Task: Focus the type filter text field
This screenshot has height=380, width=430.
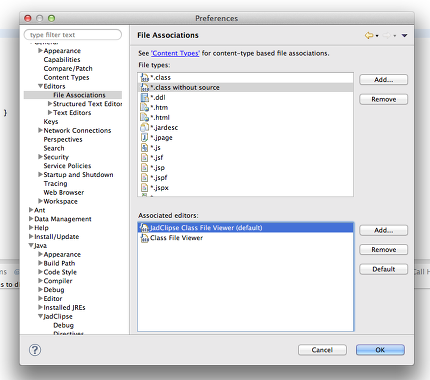Action: (73, 35)
